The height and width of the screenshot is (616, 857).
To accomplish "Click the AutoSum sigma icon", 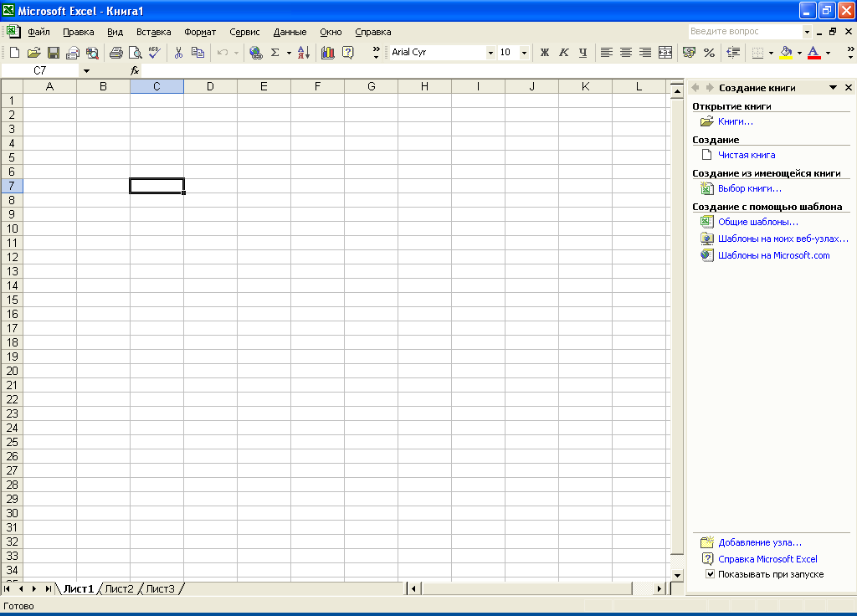I will coord(275,53).
